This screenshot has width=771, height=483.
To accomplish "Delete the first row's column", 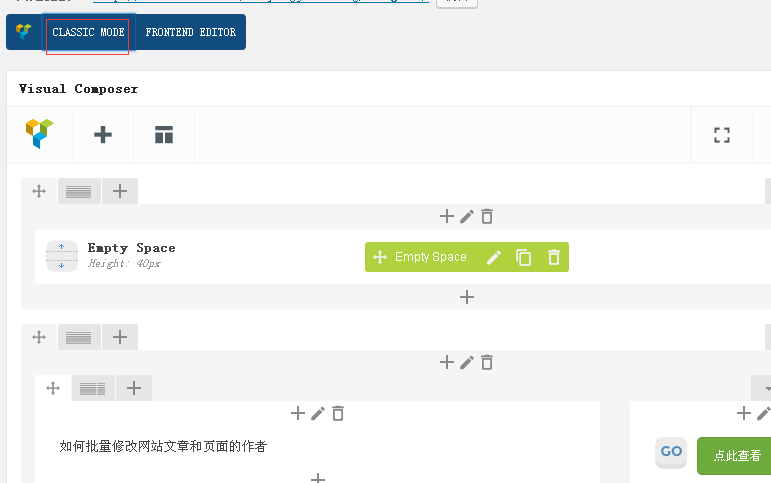I will (x=487, y=216).
